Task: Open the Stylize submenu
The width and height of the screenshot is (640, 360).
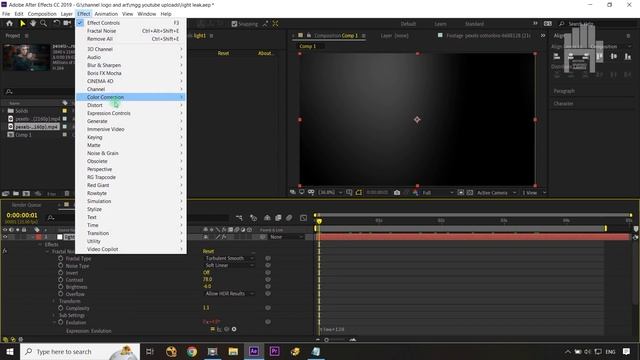Action: click(x=131, y=209)
